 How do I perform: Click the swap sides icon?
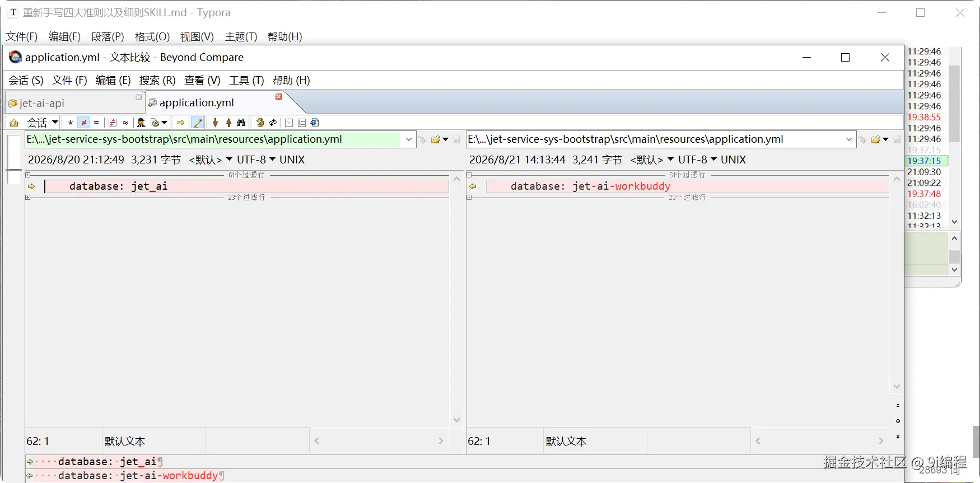pyautogui.click(x=260, y=123)
